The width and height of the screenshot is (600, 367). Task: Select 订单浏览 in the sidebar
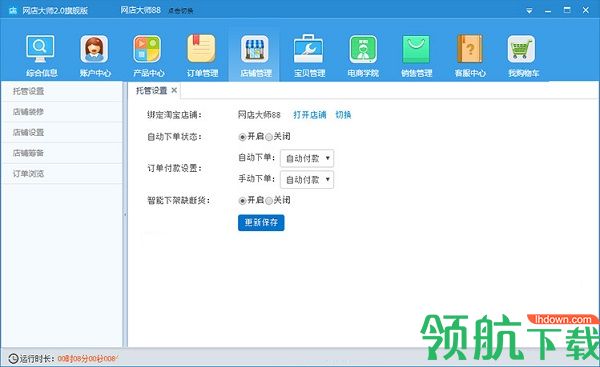click(62, 174)
